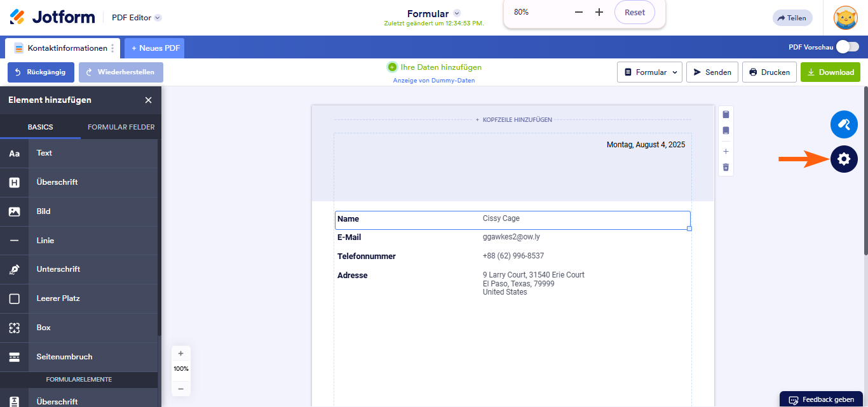This screenshot has height=407, width=868.
Task: Click the second page layout icon
Action: pyautogui.click(x=726, y=131)
